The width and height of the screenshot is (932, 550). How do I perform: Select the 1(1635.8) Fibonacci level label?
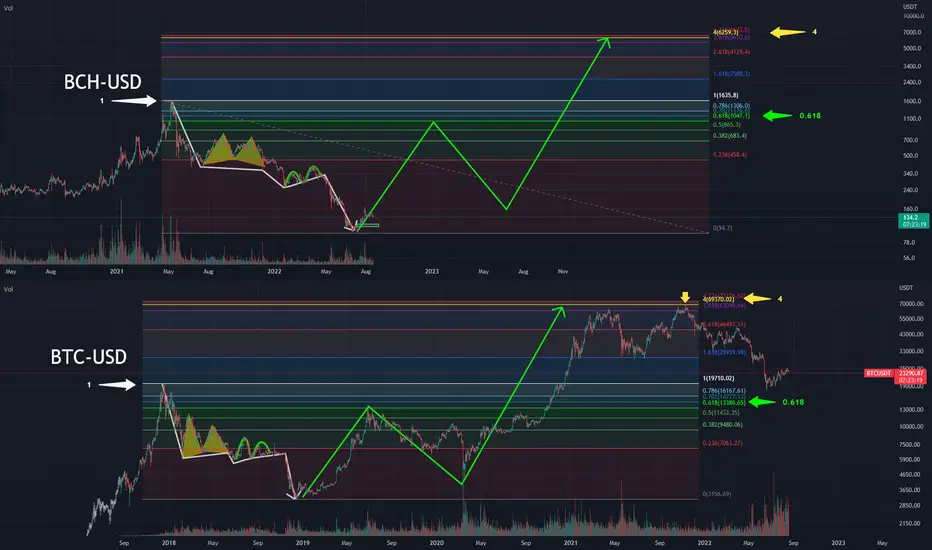(x=726, y=96)
